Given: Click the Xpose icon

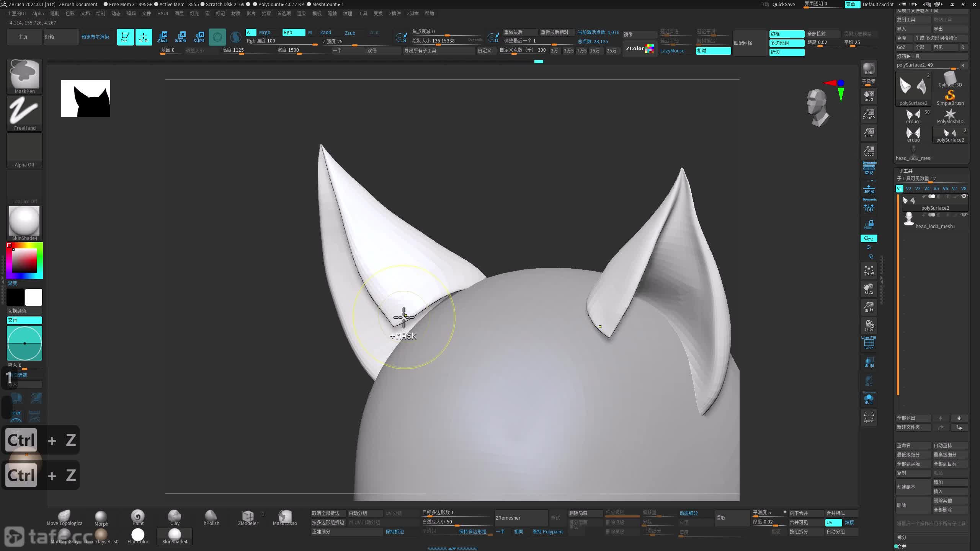Looking at the screenshot, I should pyautogui.click(x=869, y=417).
